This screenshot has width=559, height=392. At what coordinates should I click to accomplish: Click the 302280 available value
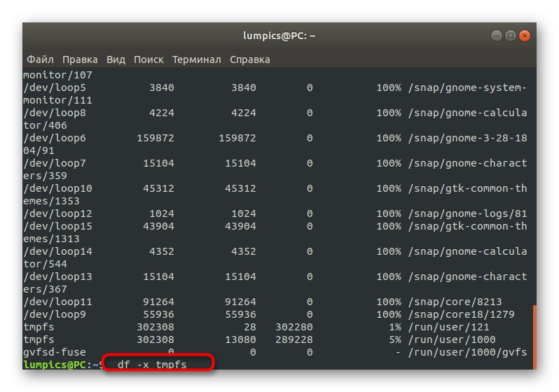tap(294, 327)
